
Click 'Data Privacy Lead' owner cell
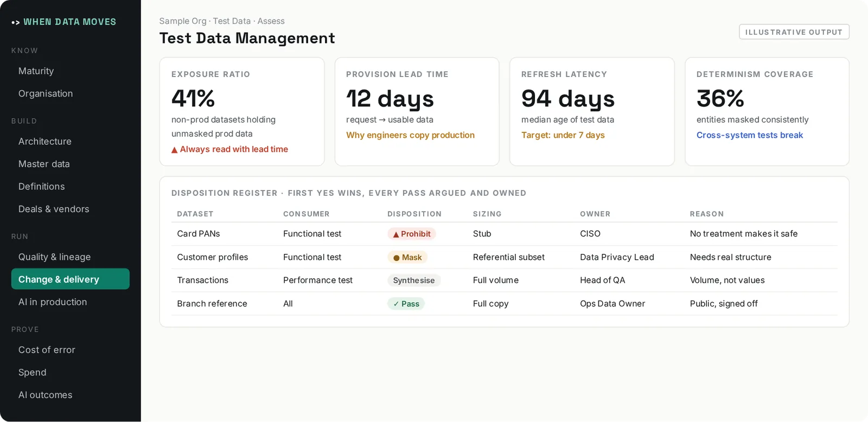[x=617, y=257]
